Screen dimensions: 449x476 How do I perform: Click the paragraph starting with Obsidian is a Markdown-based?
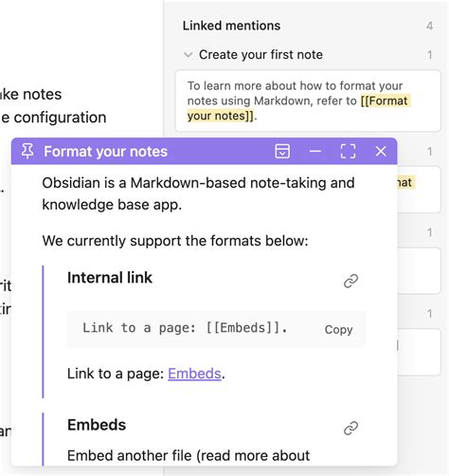tap(198, 193)
